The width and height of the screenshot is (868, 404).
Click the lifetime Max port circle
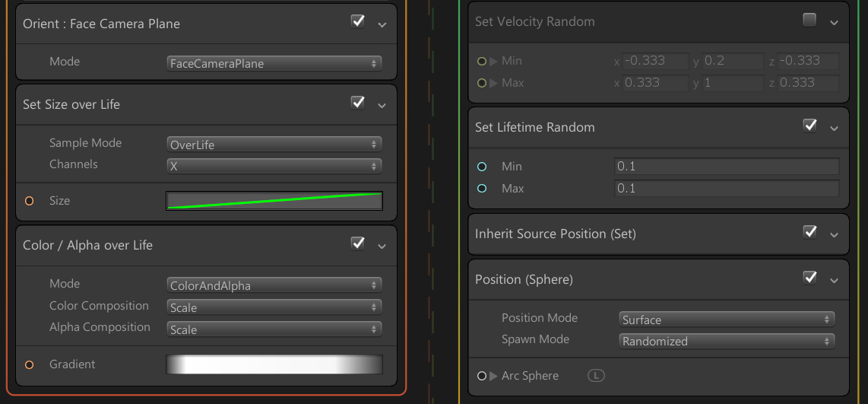click(x=482, y=189)
